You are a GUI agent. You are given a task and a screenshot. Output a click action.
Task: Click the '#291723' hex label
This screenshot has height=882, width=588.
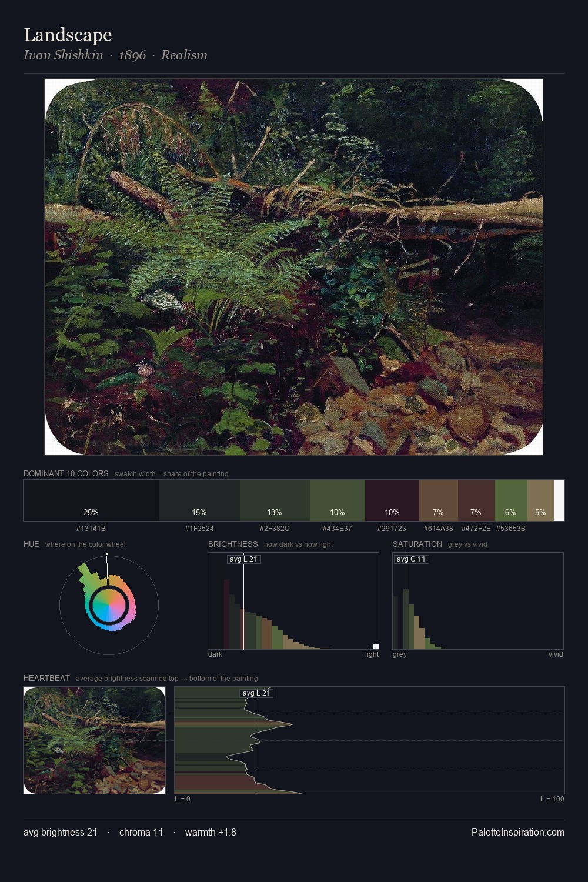[392, 529]
